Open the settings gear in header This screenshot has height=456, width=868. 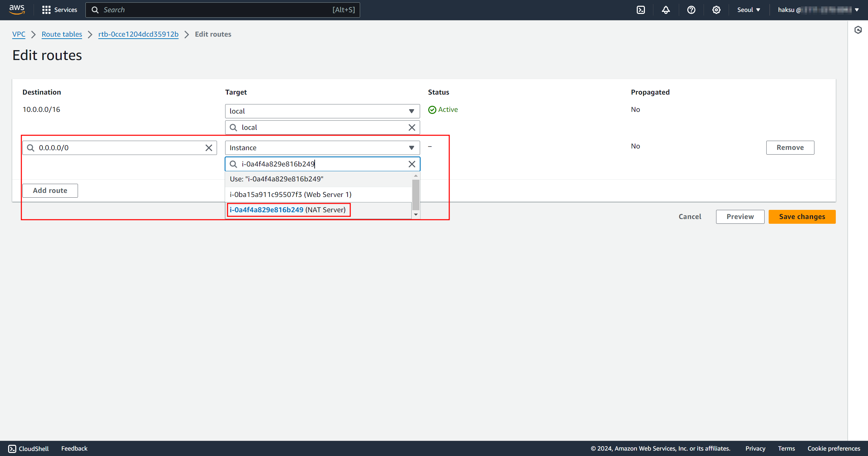[x=716, y=10]
